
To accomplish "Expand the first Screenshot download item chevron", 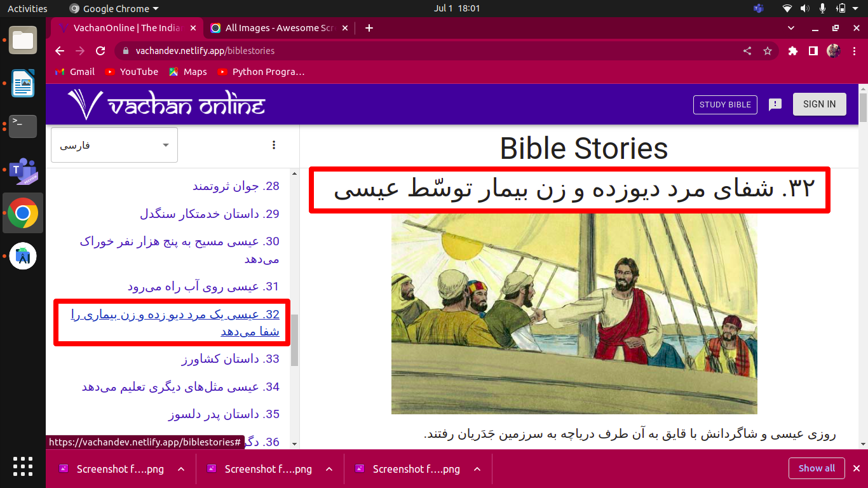I will pos(180,469).
